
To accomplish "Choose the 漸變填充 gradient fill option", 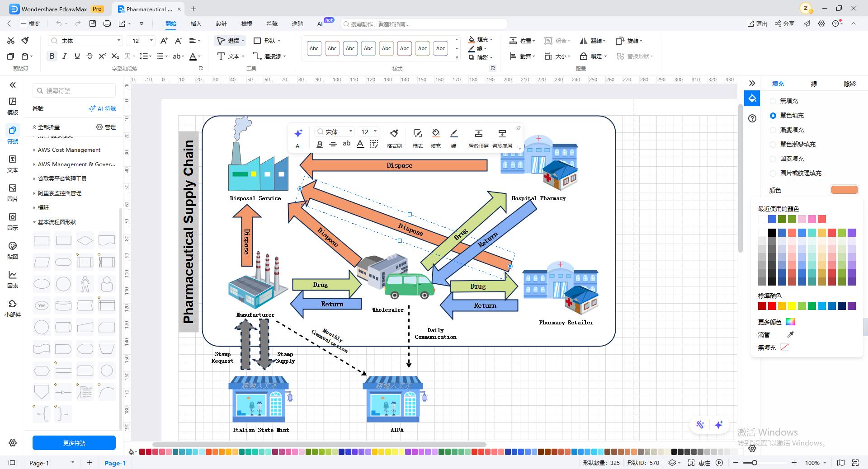I will [x=773, y=130].
